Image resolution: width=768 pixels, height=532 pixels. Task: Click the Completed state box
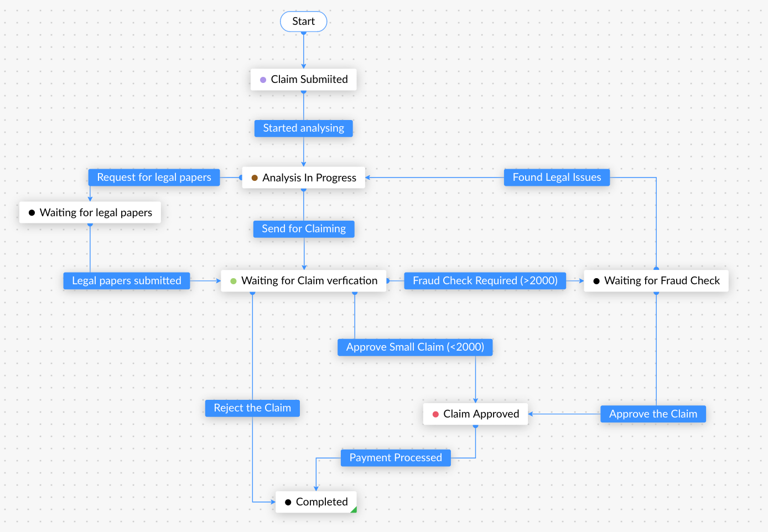316,502
